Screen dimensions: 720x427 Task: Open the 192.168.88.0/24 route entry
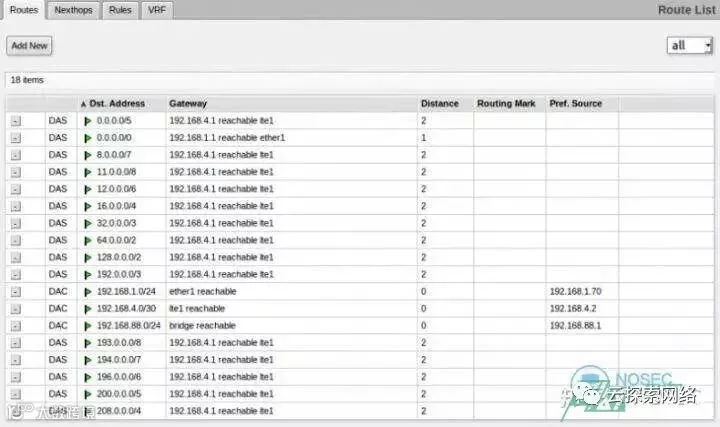[x=129, y=326]
